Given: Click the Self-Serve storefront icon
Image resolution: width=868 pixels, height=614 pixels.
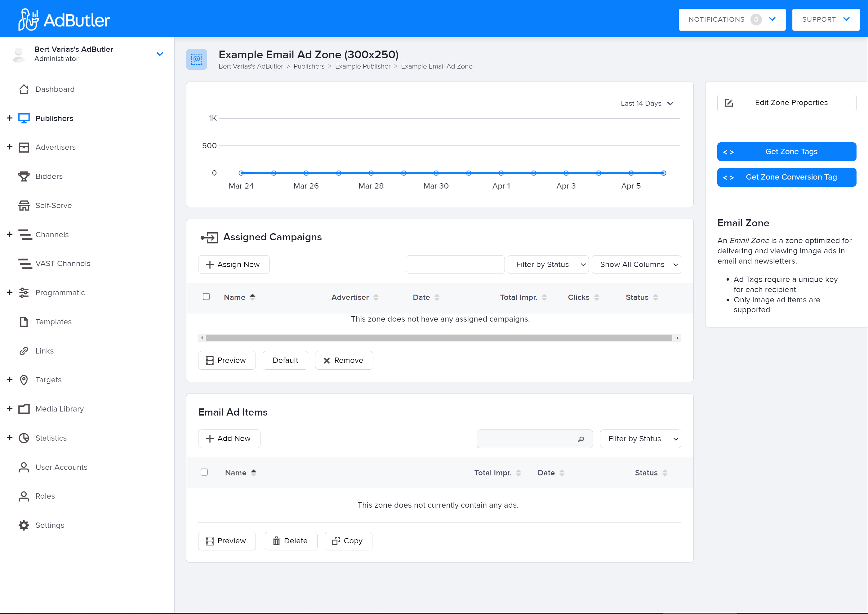Looking at the screenshot, I should (x=24, y=206).
